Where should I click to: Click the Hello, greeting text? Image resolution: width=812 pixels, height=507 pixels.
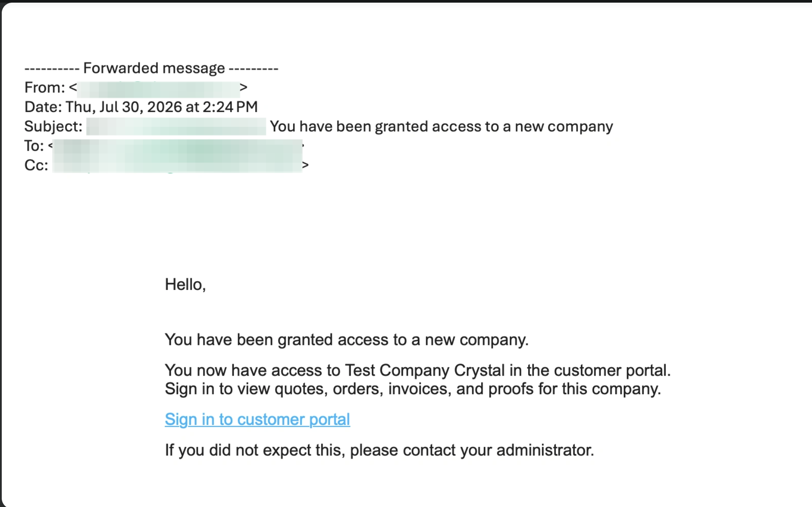185,285
